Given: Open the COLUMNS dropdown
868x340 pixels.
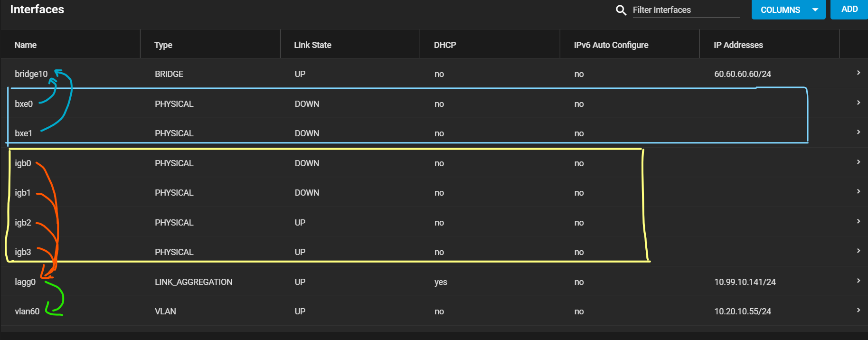Looking at the screenshot, I should coord(789,9).
